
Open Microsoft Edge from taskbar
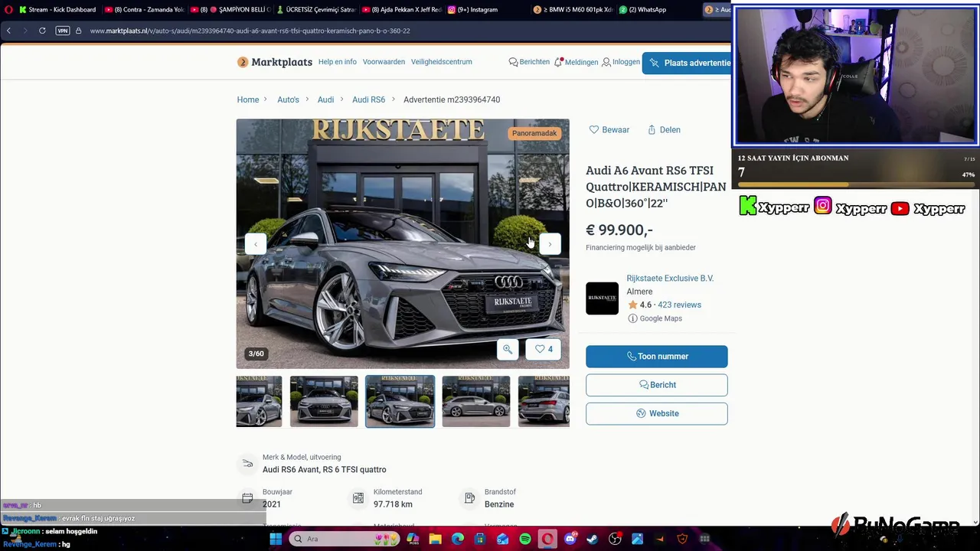tap(458, 539)
